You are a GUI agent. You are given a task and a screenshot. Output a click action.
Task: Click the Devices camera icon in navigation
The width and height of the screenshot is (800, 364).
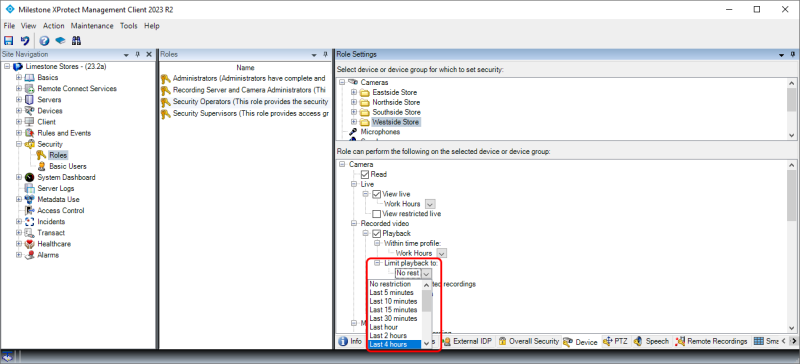(30, 111)
